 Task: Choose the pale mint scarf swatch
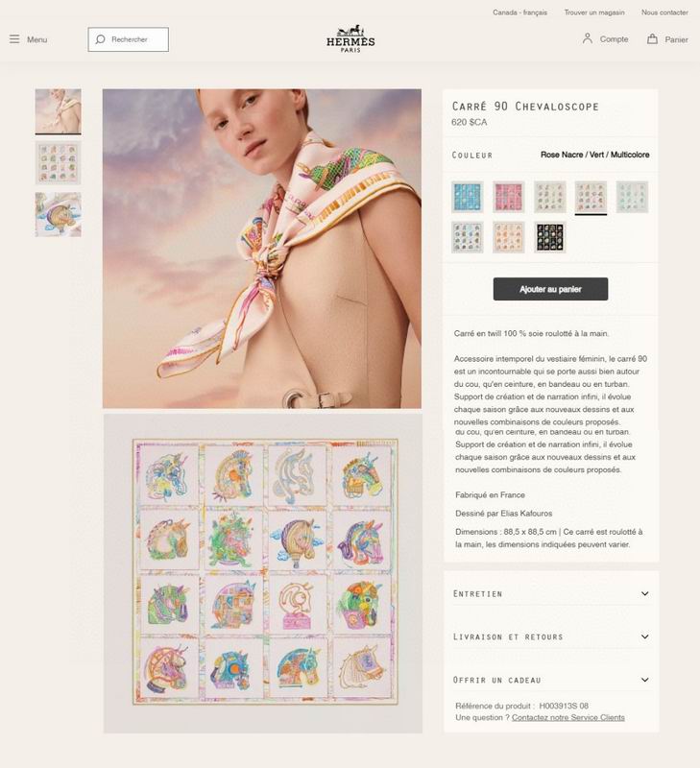[632, 197]
